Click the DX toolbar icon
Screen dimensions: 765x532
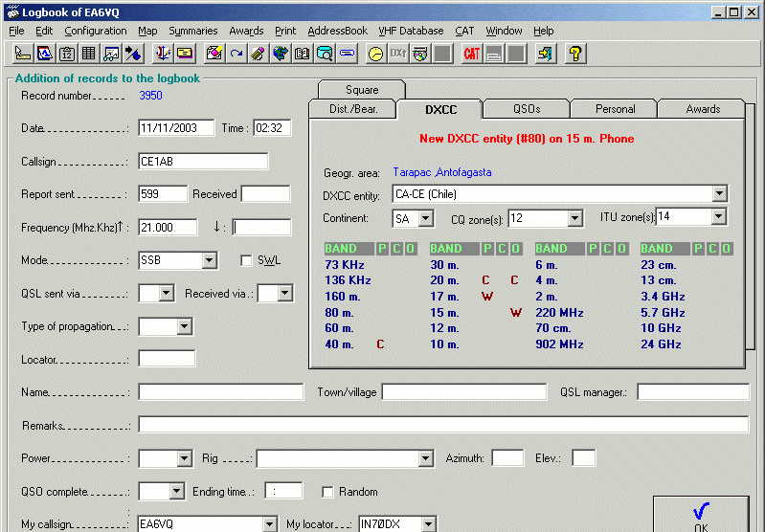(397, 54)
